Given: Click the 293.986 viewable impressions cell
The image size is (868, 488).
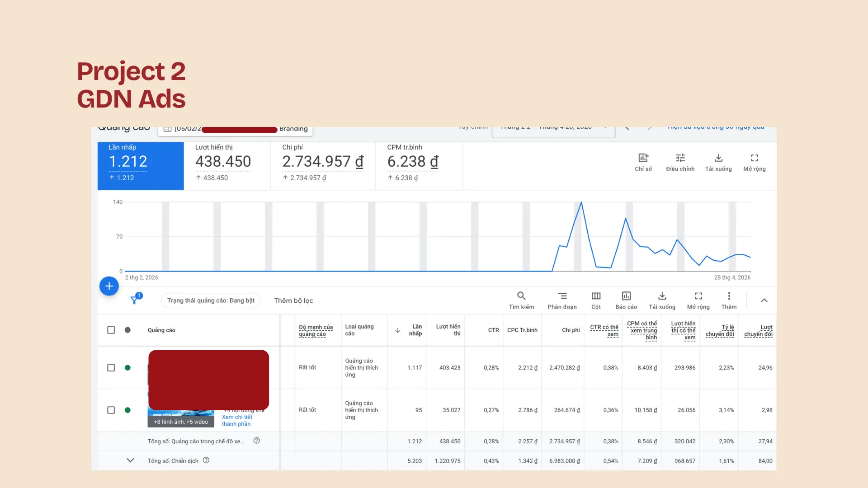Looking at the screenshot, I should (685, 368).
